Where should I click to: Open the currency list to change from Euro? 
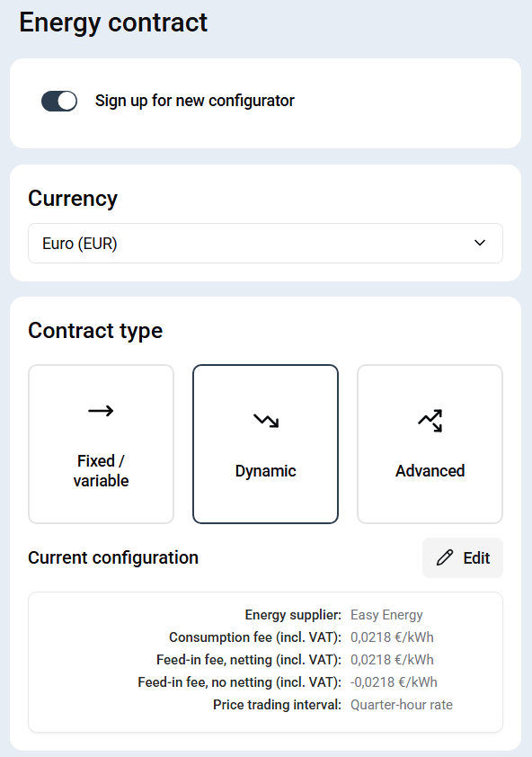click(265, 243)
